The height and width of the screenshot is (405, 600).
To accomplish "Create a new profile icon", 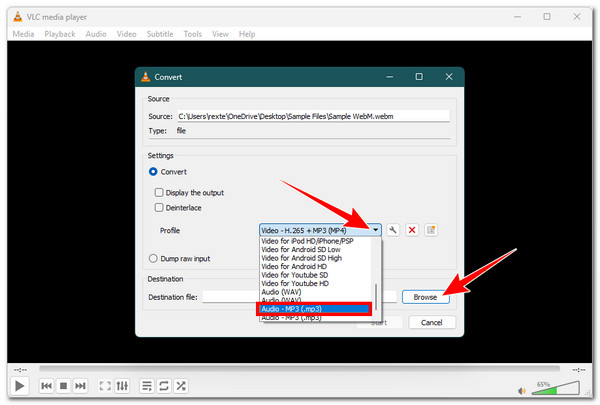I will pos(431,230).
